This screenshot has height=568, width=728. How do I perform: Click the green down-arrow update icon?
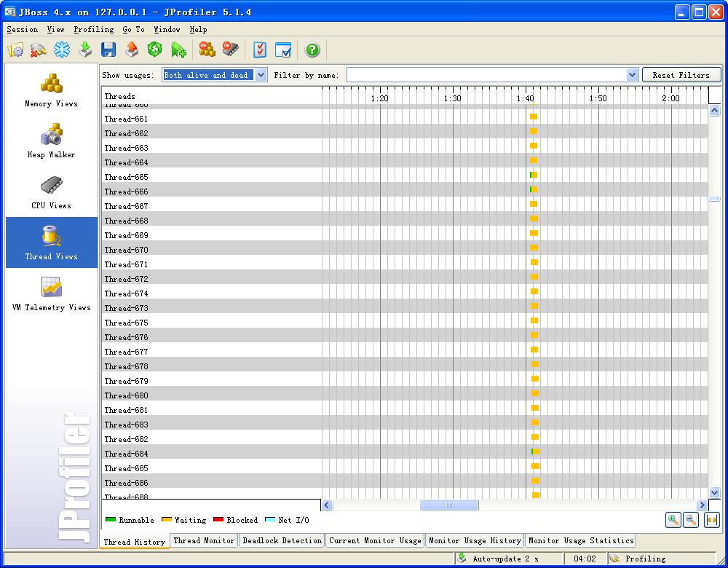tap(85, 50)
